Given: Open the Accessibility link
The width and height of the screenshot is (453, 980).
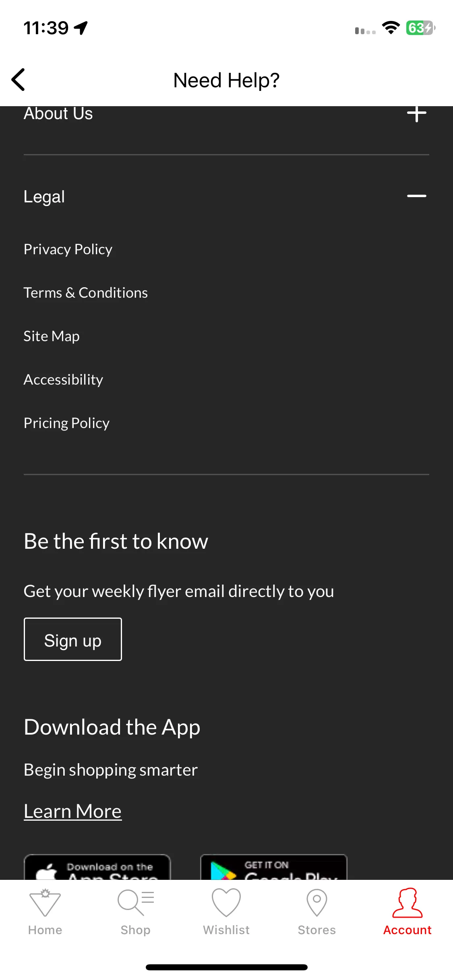Looking at the screenshot, I should pos(64,380).
